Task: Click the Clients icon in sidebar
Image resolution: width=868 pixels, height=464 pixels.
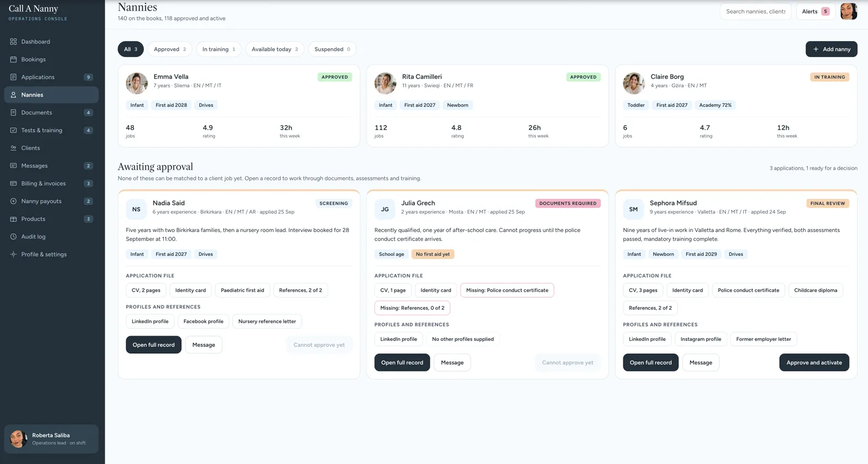Action: (x=14, y=148)
